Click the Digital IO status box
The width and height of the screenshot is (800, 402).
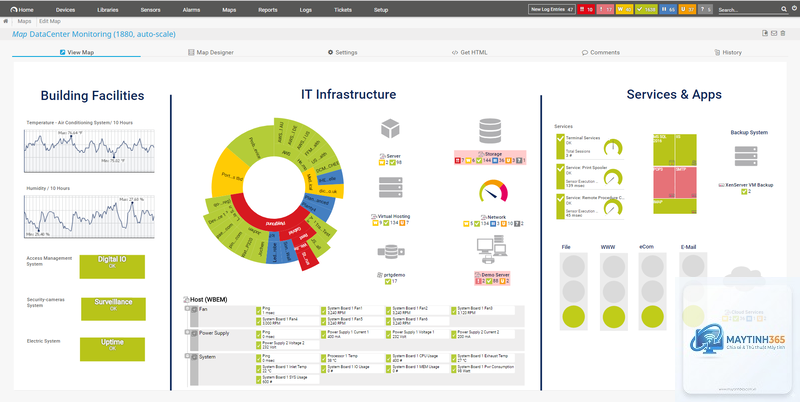click(x=112, y=267)
